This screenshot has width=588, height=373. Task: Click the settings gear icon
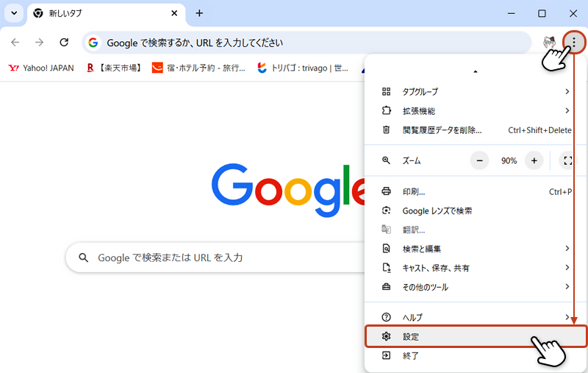387,336
